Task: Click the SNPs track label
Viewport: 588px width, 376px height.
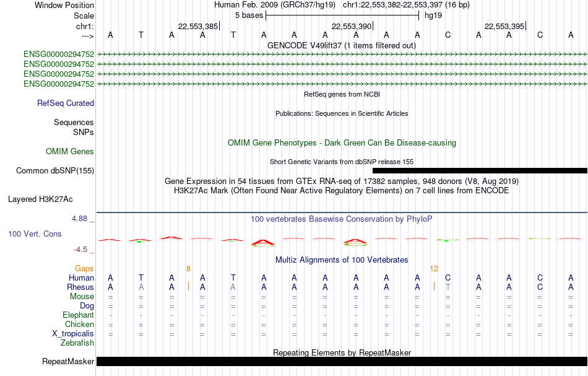Action: click(84, 132)
